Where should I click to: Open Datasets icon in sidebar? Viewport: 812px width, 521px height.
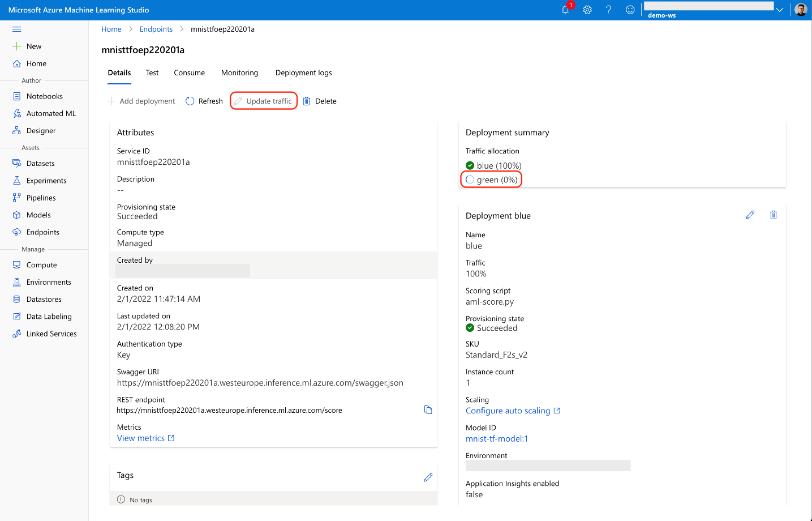click(x=17, y=163)
